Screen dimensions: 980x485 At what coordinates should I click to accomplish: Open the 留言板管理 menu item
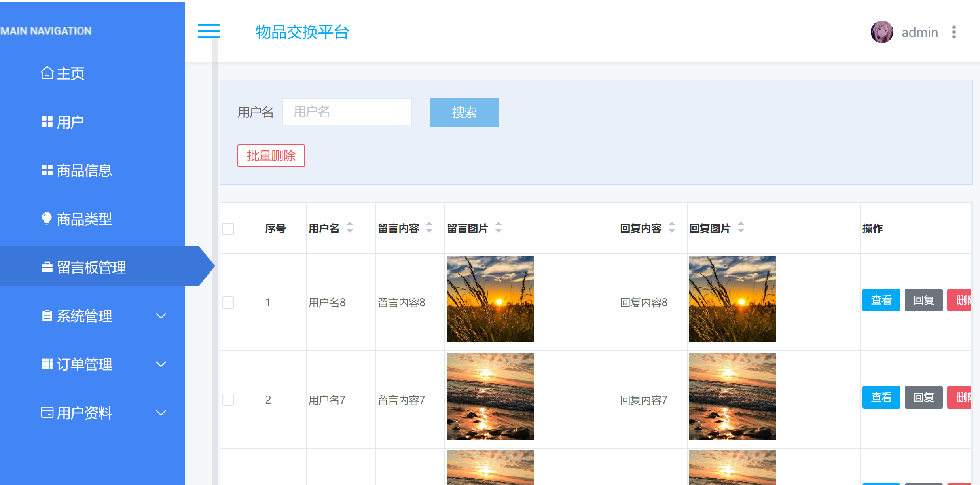click(92, 267)
